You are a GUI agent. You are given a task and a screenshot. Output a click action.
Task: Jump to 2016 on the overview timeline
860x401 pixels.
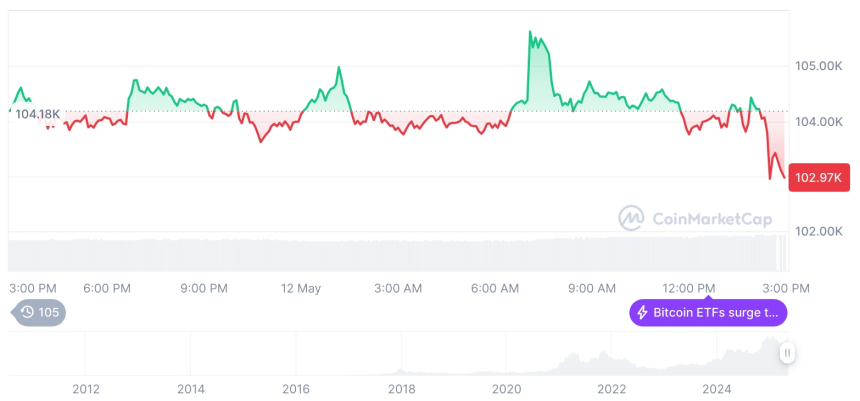tap(296, 389)
